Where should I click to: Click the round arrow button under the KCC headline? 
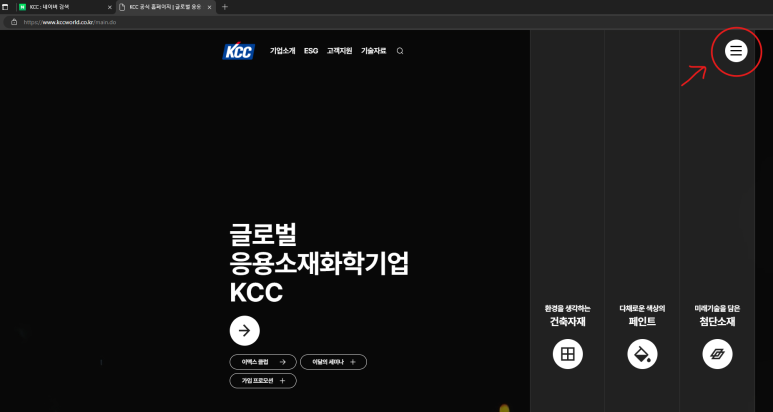245,331
